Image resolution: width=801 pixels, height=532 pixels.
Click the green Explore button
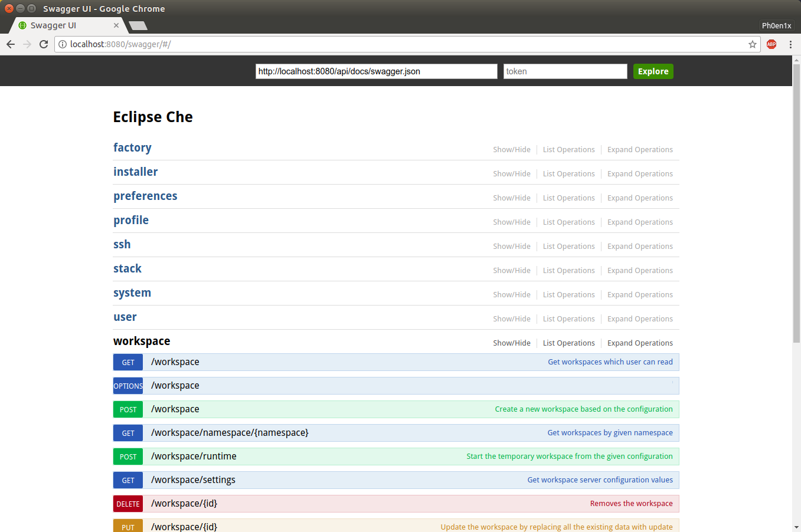pyautogui.click(x=653, y=71)
